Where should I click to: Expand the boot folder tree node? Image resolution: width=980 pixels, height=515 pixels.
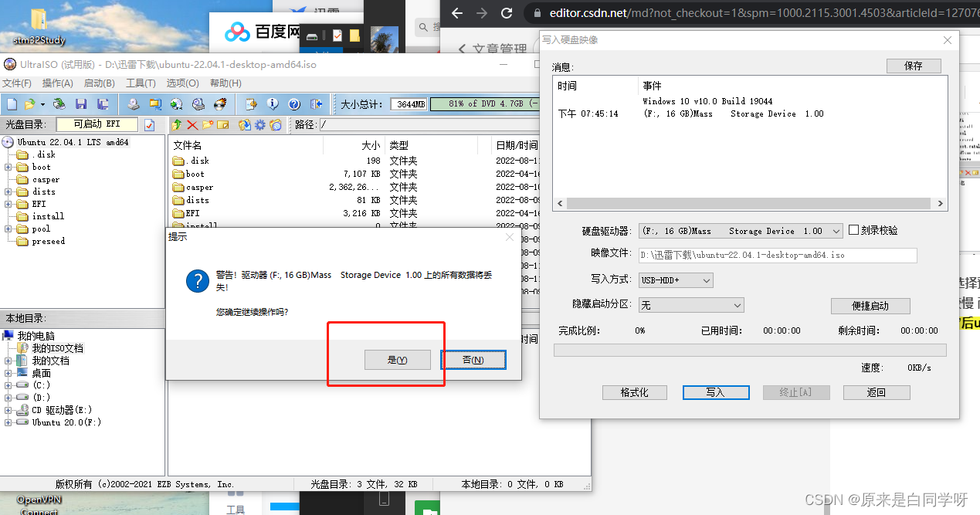(x=8, y=167)
